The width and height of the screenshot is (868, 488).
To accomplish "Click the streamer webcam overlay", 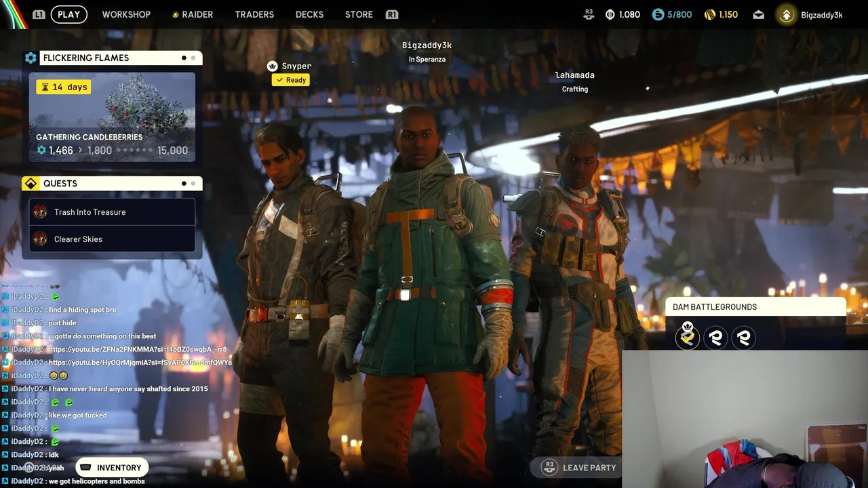I will [745, 419].
